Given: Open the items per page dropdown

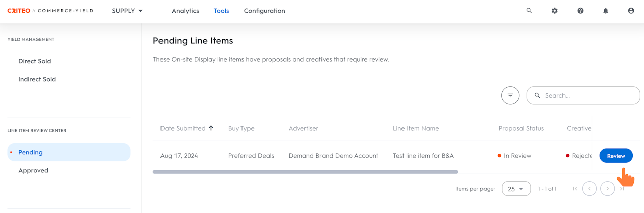Looking at the screenshot, I should click(x=516, y=189).
